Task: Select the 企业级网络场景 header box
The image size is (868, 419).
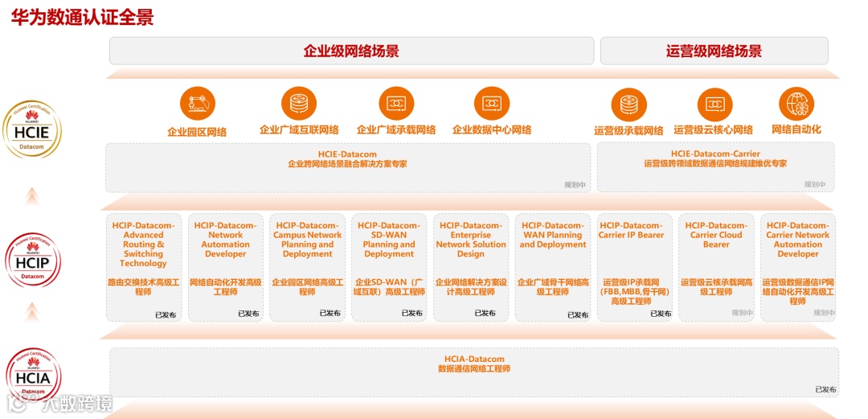Action: [x=351, y=51]
